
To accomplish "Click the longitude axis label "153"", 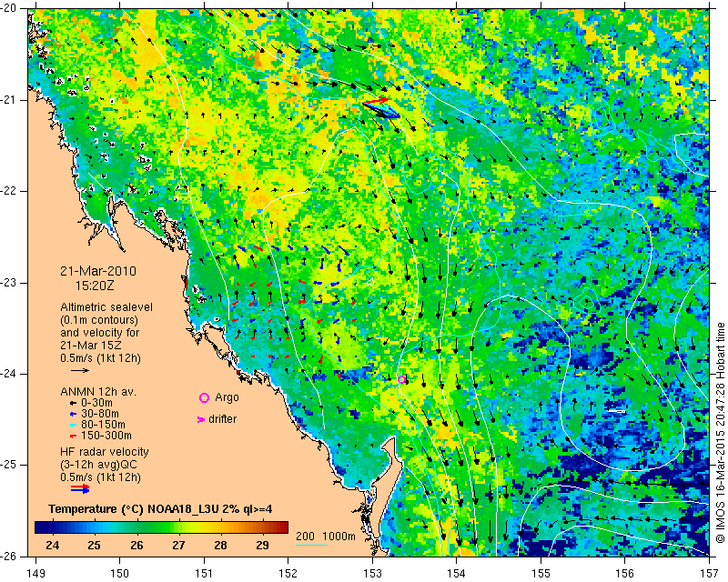I will coord(372,573).
